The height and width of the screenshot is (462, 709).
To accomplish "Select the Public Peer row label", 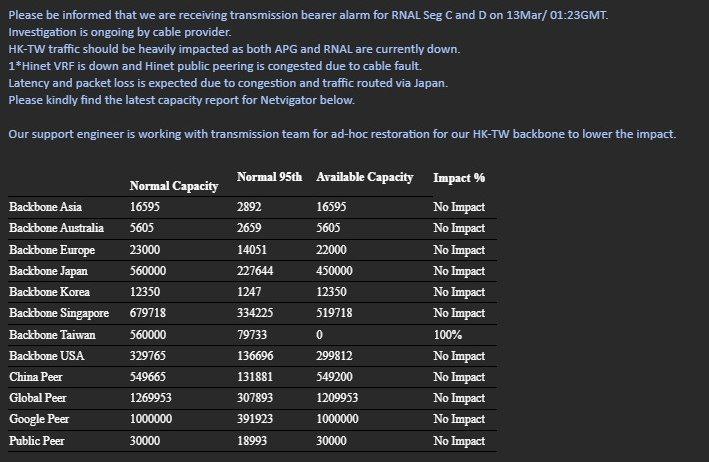I will [37, 441].
